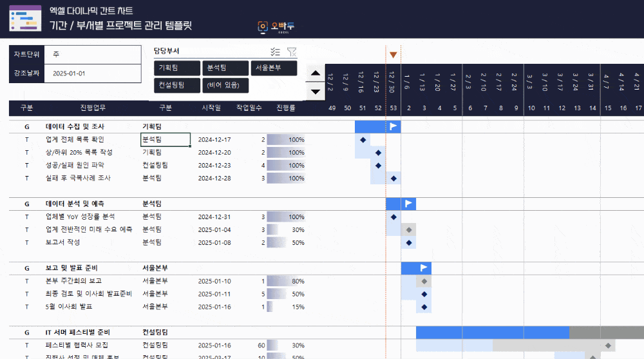Image resolution: width=644 pixels, height=359 pixels.
Task: Click the flag on 데이터 분석 및 예측 bar
Action: pyautogui.click(x=408, y=204)
